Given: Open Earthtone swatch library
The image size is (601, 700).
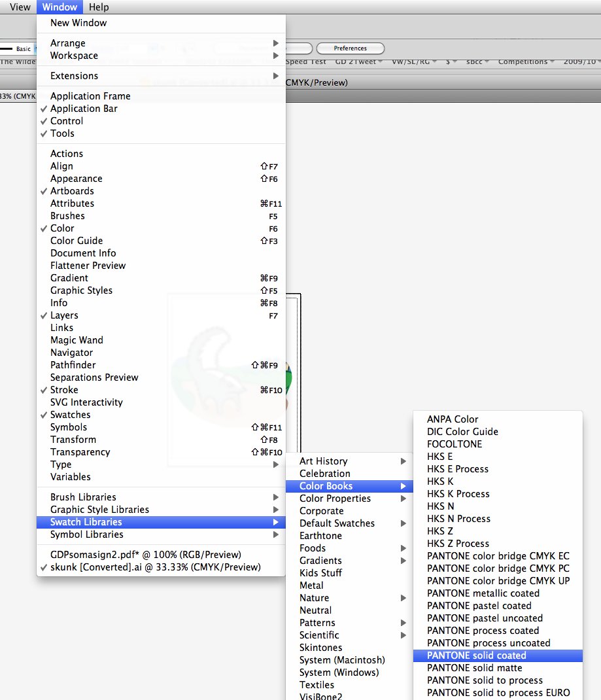Looking at the screenshot, I should (x=349, y=536).
